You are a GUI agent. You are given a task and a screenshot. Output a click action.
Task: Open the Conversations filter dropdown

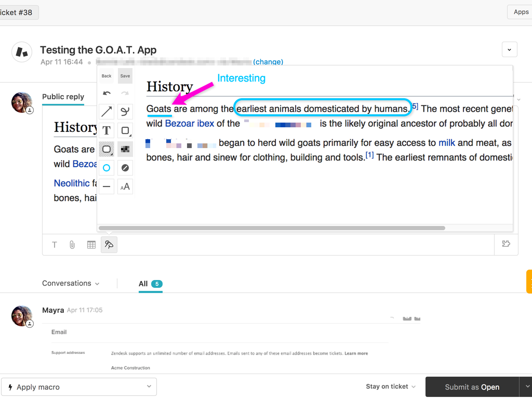point(71,283)
